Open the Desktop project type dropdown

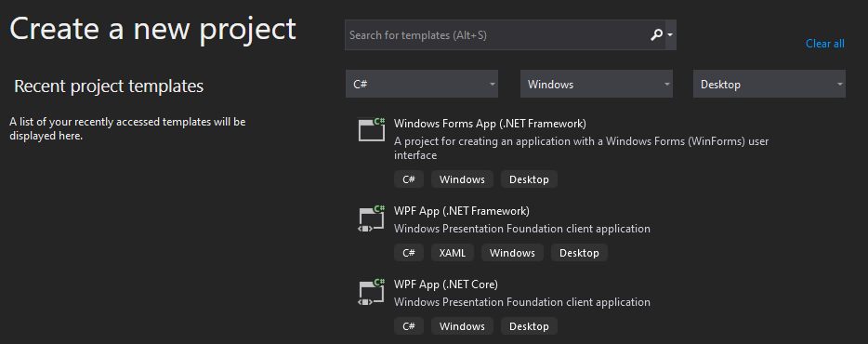click(769, 85)
